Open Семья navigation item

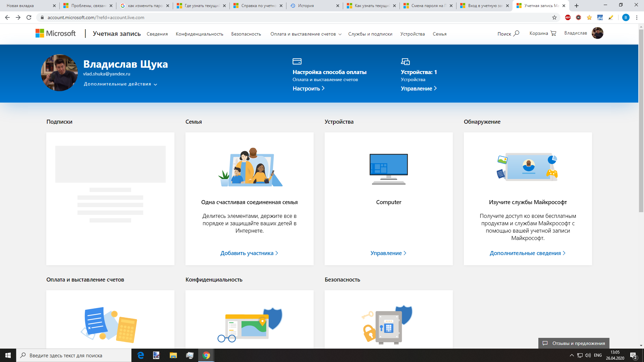click(439, 34)
